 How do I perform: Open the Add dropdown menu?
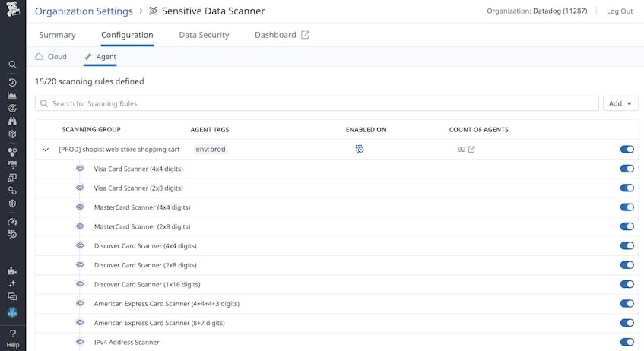(x=620, y=103)
